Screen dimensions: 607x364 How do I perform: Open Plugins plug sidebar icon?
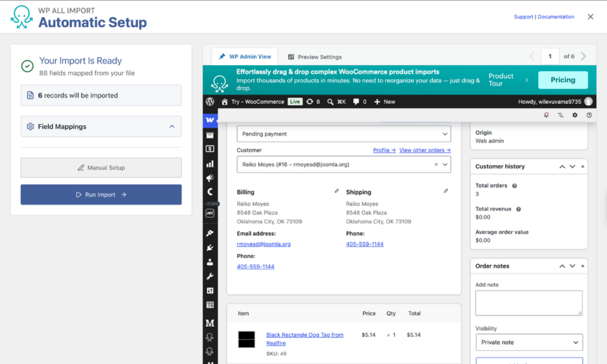tap(210, 247)
